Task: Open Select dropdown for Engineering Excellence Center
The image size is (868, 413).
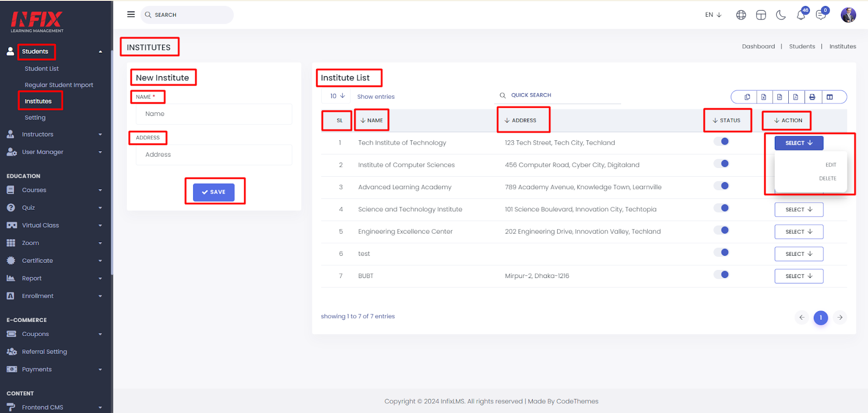Action: 799,232
